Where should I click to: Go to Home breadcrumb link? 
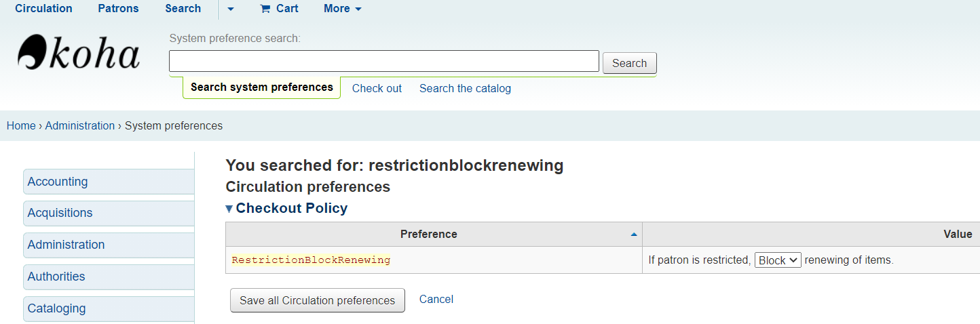pyautogui.click(x=21, y=126)
